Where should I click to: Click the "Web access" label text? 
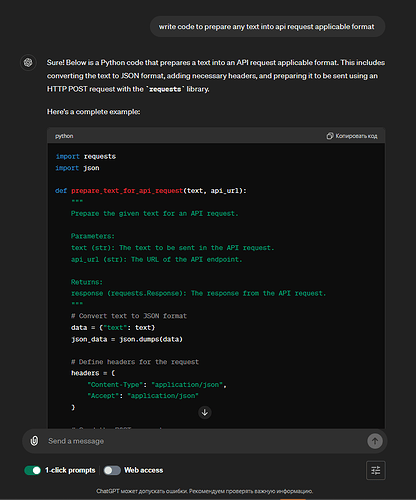pyautogui.click(x=144, y=470)
